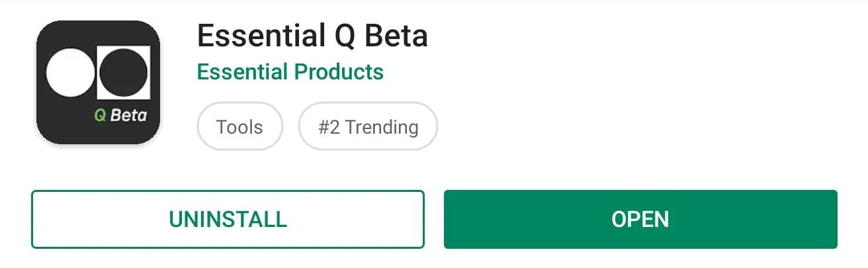View the trending ranking via #2 Trending
This screenshot has height=268, width=868.
[x=368, y=126]
